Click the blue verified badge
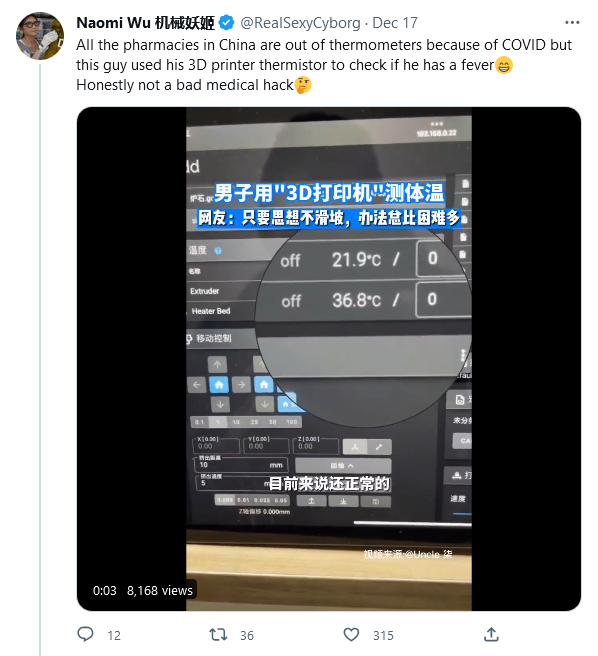The image size is (598, 656). [227, 23]
